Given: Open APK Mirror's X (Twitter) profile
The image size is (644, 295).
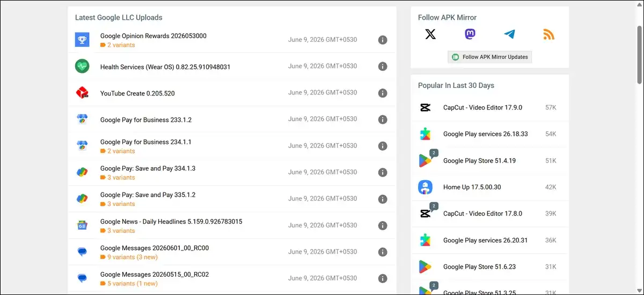Looking at the screenshot, I should 430,34.
